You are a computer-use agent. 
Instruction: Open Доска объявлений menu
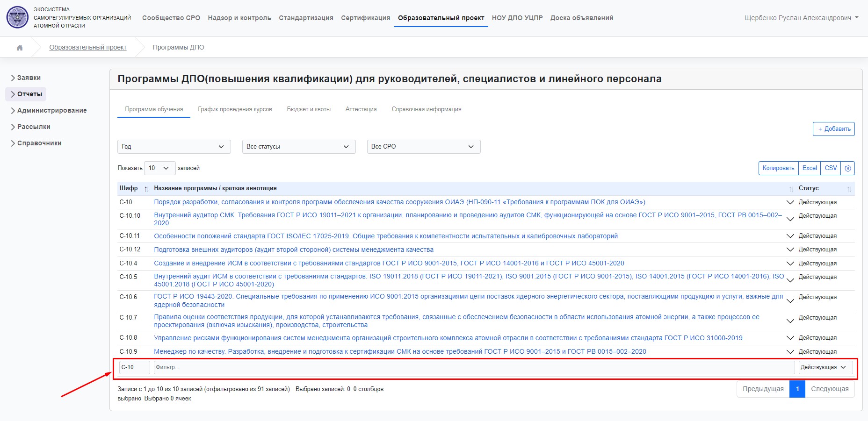(x=582, y=18)
